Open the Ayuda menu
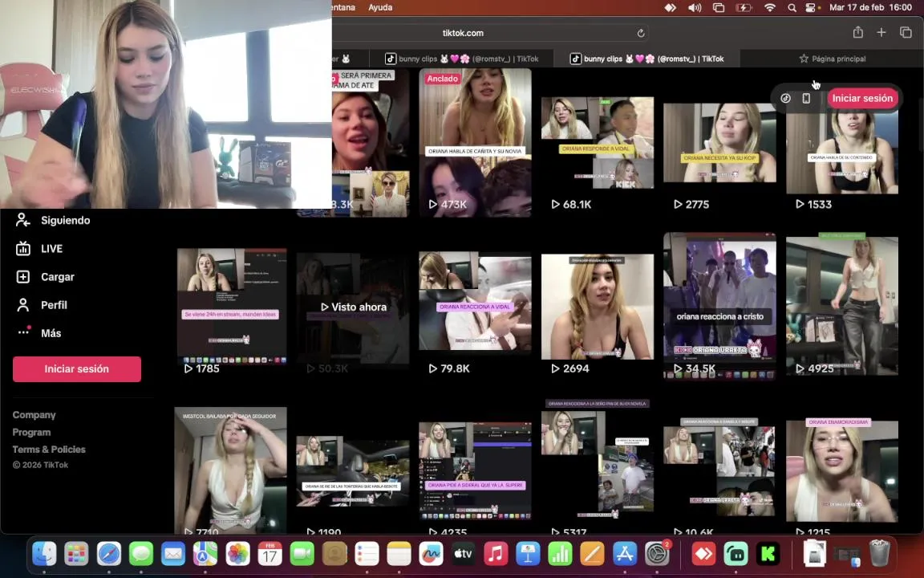Viewport: 924px width, 578px height. [x=380, y=8]
